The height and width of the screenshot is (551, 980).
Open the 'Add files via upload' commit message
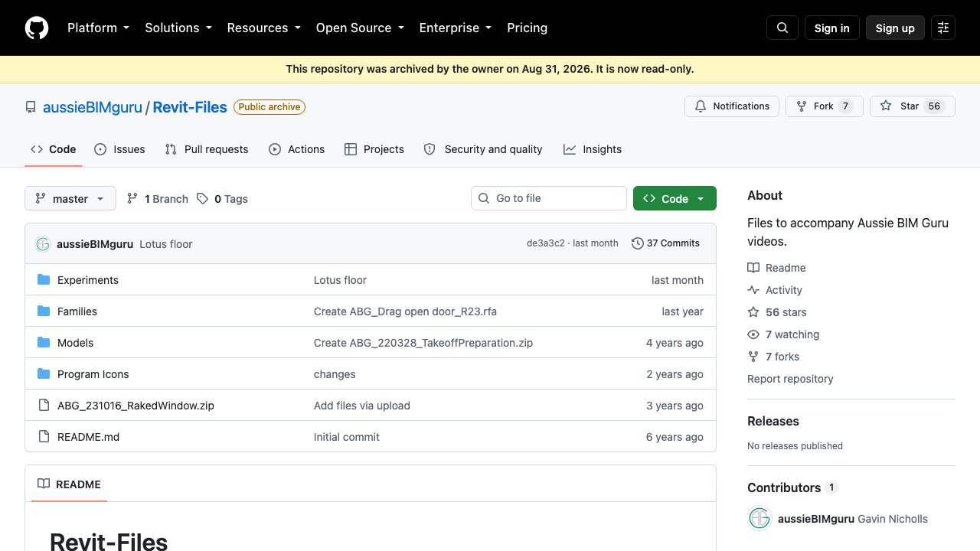(x=362, y=406)
